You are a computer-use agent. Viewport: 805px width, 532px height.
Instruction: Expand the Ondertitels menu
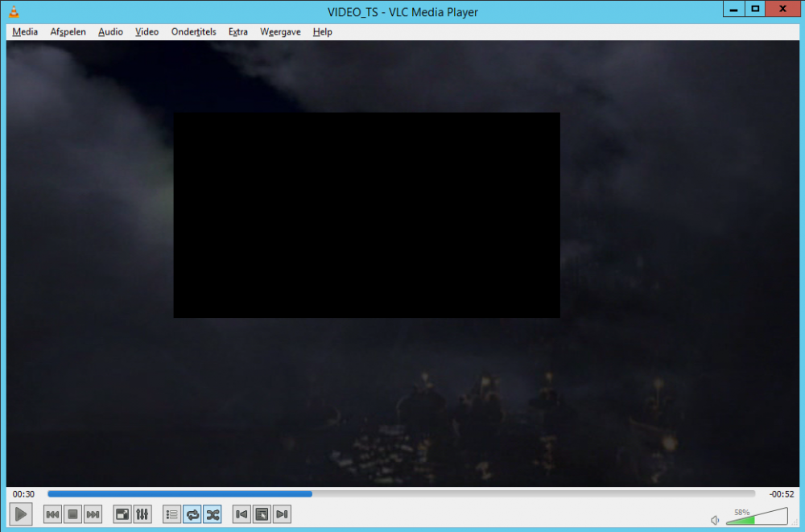193,32
